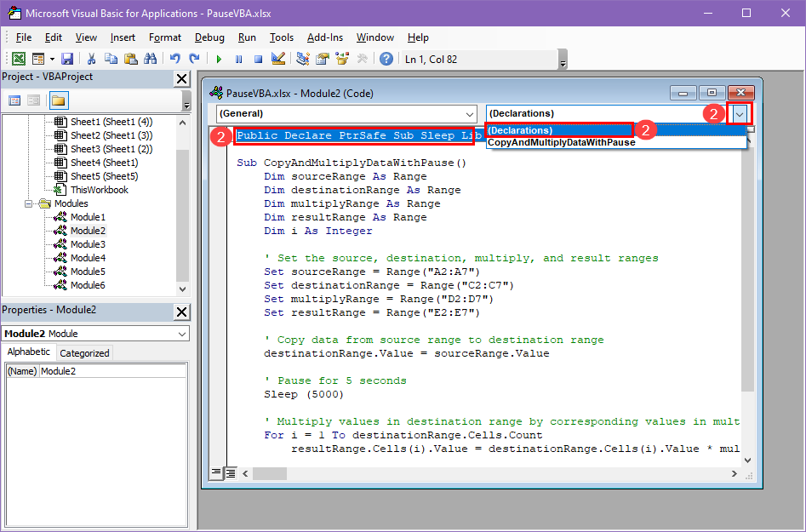
Task: Select Module5 in project tree
Action: (x=88, y=272)
